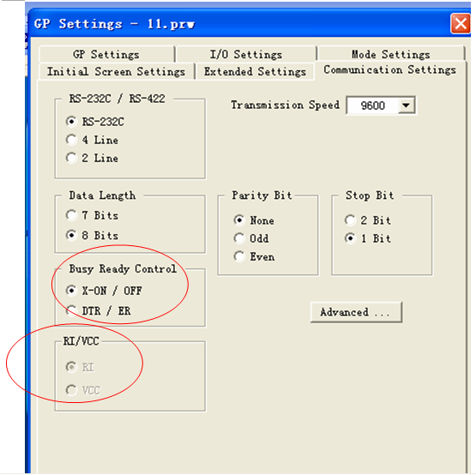Select X-ON / OFF busy ready control

104,291
